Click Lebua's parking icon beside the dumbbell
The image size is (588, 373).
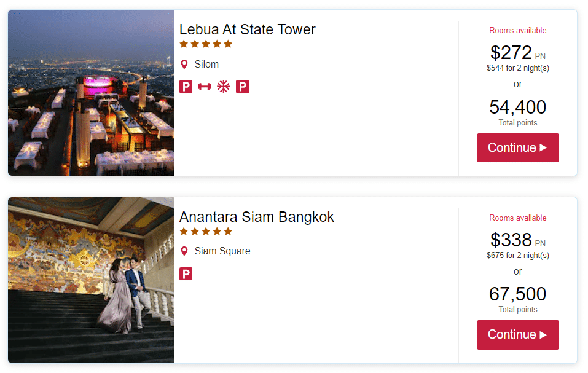pyautogui.click(x=186, y=87)
